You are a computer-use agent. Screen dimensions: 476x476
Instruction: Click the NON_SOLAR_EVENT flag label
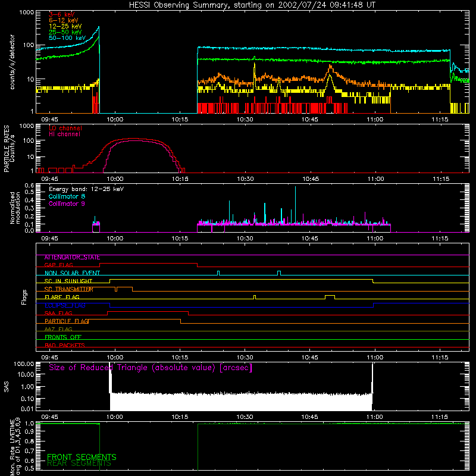coord(72,273)
